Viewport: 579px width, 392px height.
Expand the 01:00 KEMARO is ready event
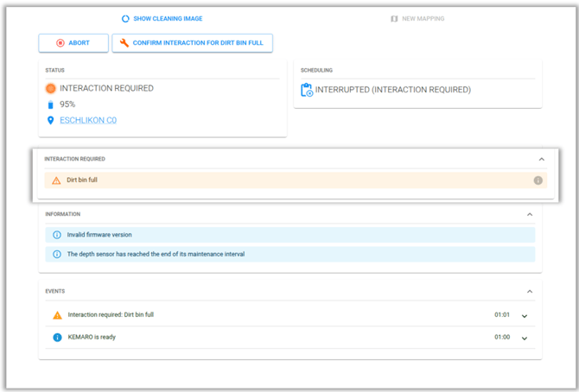(x=525, y=338)
